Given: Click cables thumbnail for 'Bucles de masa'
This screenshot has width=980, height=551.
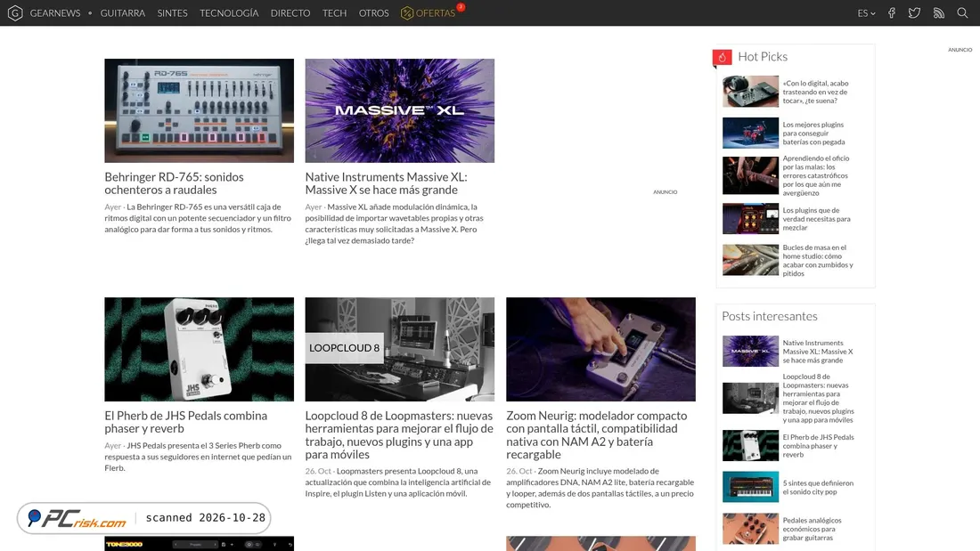Looking at the screenshot, I should point(751,260).
